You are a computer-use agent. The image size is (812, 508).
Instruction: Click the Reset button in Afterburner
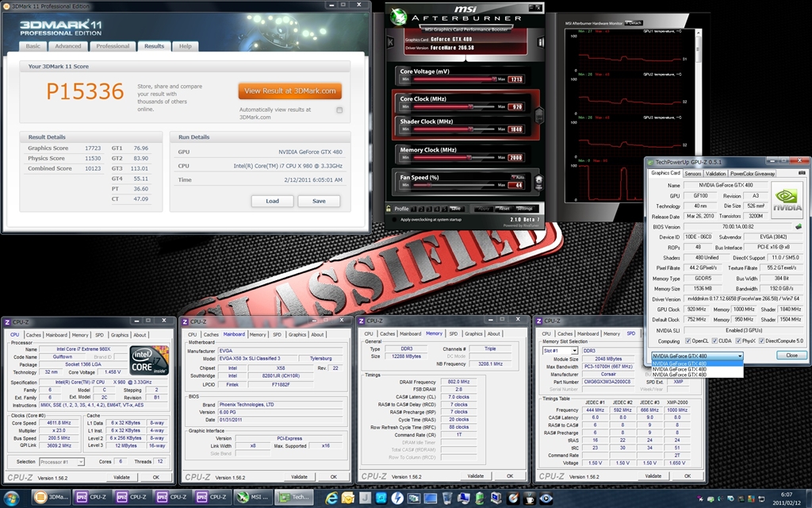click(502, 209)
